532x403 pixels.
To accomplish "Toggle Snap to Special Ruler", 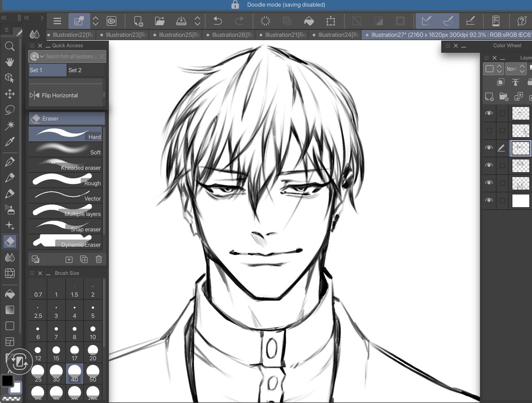I will point(448,21).
